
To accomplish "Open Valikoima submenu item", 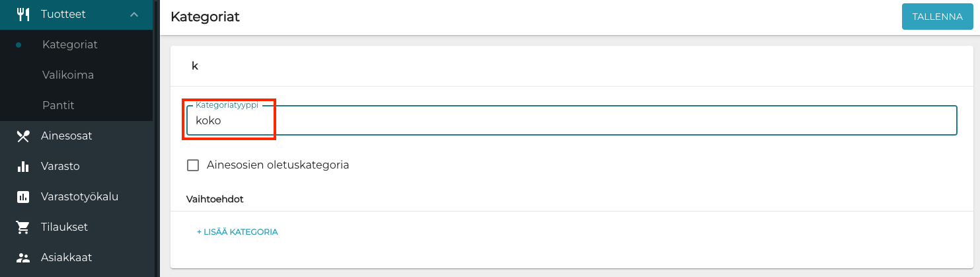I will [x=68, y=75].
